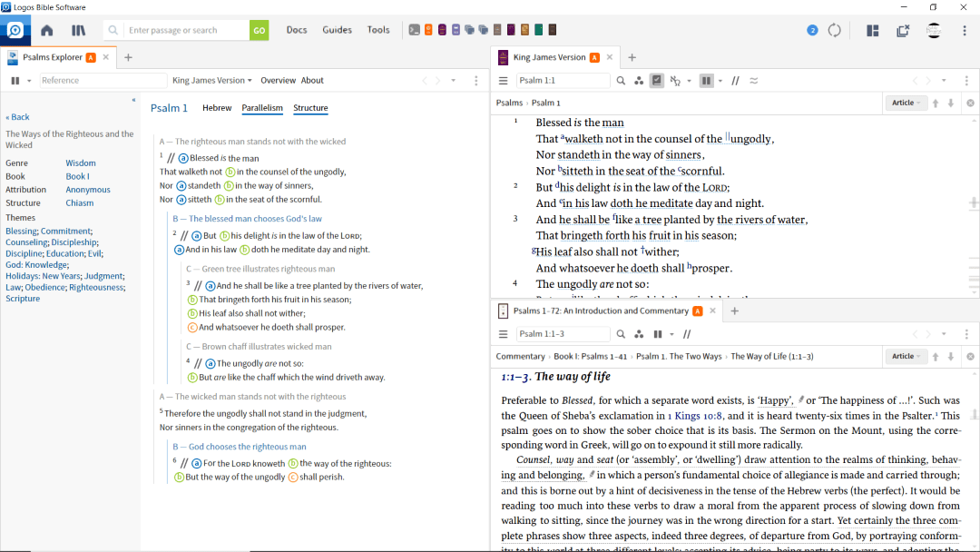Open the Psalms Explorer history dropdown arrow
The image size is (980, 552).
coord(454,81)
